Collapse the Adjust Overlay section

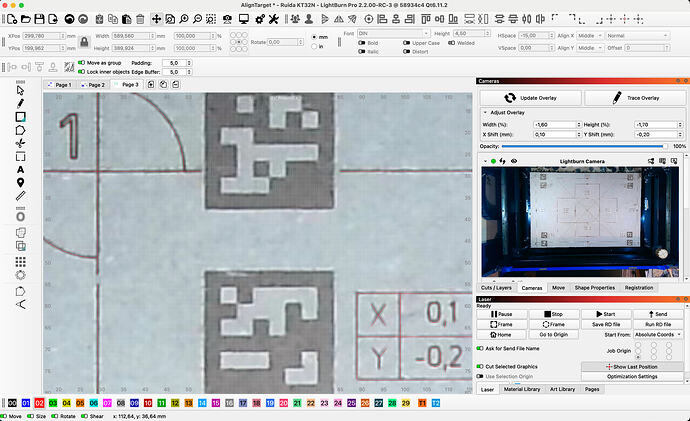(485, 113)
